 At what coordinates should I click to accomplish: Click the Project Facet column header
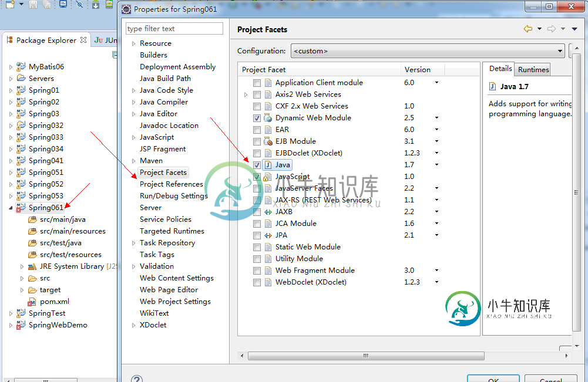pos(320,70)
